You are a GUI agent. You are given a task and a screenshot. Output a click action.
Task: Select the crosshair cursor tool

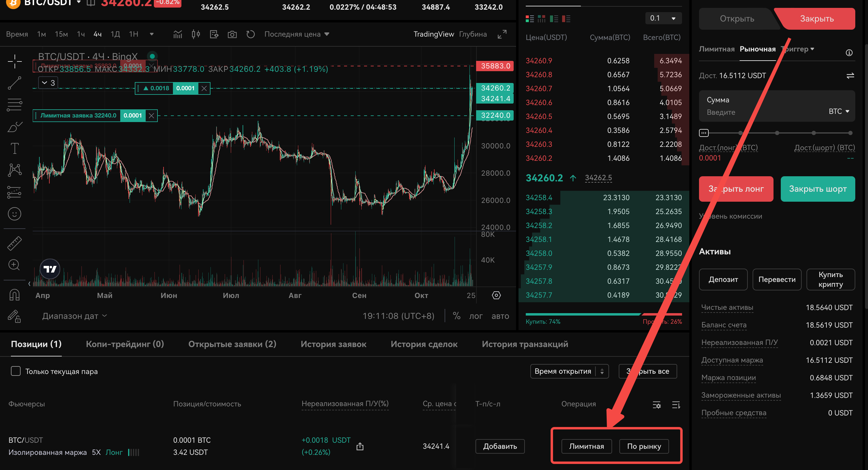(15, 61)
